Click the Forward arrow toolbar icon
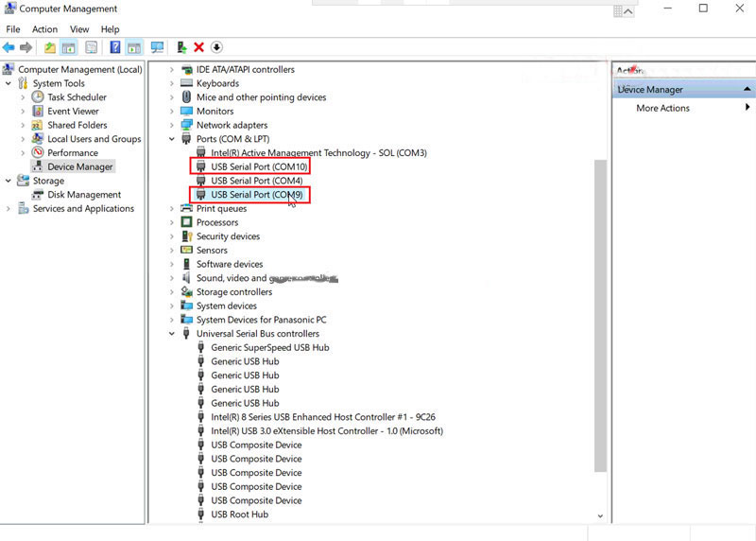Screen dimensions: 756x541 point(26,47)
